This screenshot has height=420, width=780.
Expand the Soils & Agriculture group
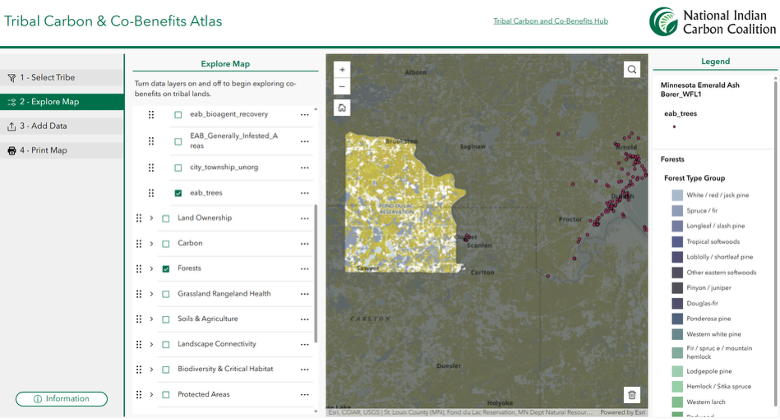152,319
